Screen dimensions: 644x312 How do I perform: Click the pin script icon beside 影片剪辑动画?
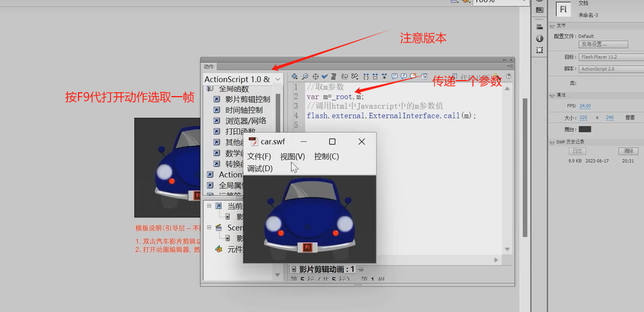coord(360,269)
